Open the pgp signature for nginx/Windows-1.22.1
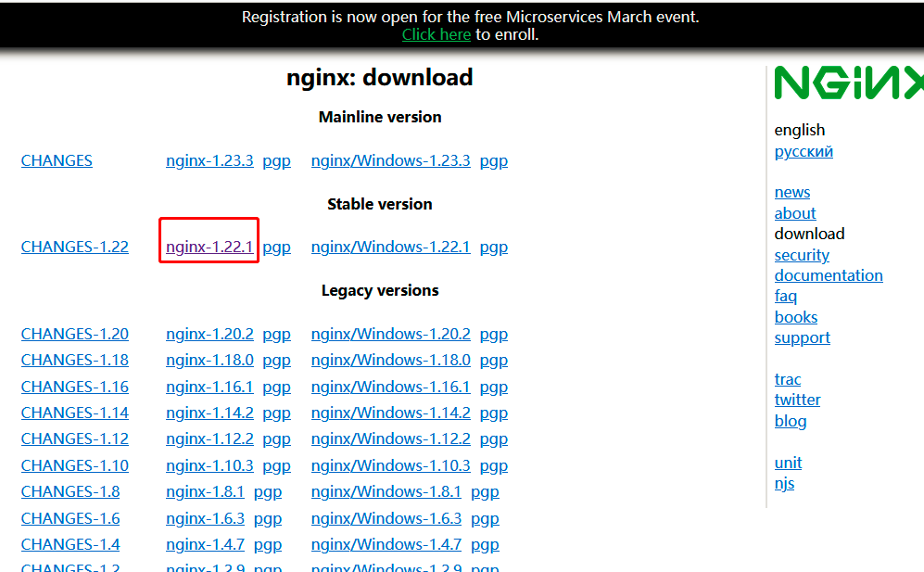The width and height of the screenshot is (924, 572). [494, 248]
